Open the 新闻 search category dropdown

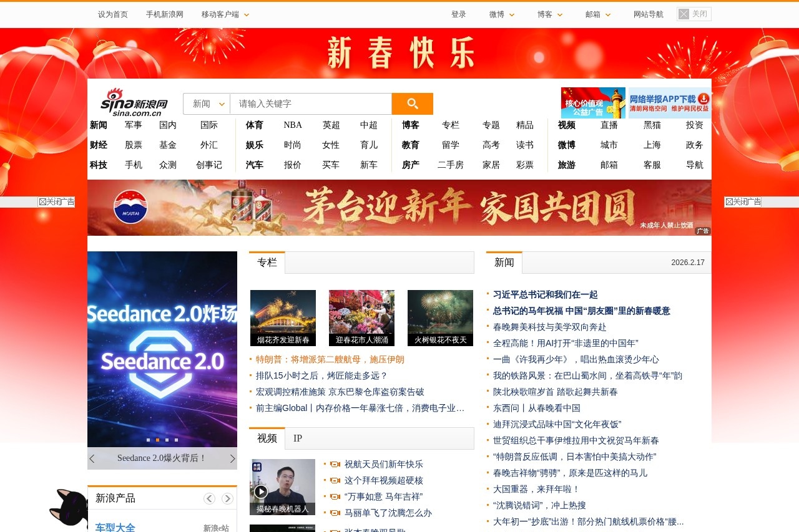[207, 104]
